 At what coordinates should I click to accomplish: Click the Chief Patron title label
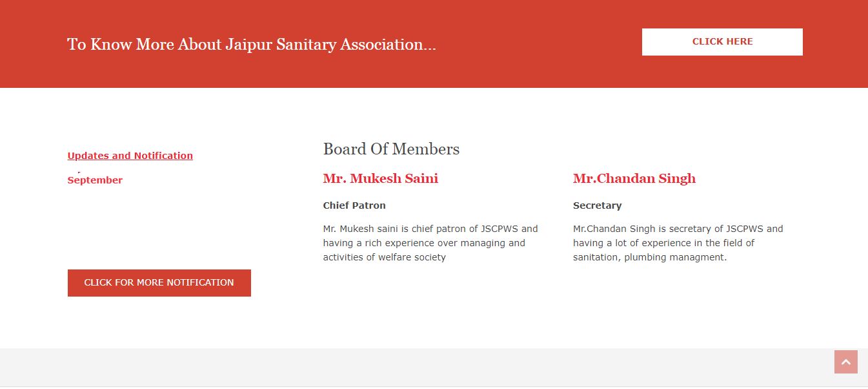tap(354, 205)
